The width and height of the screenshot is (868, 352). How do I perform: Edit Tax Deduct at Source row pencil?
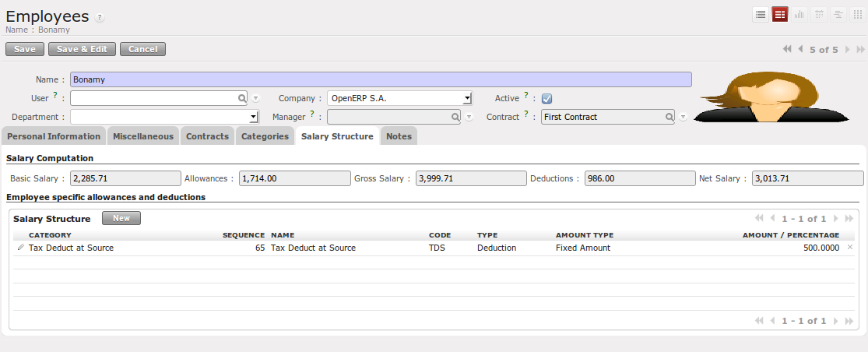coord(20,248)
